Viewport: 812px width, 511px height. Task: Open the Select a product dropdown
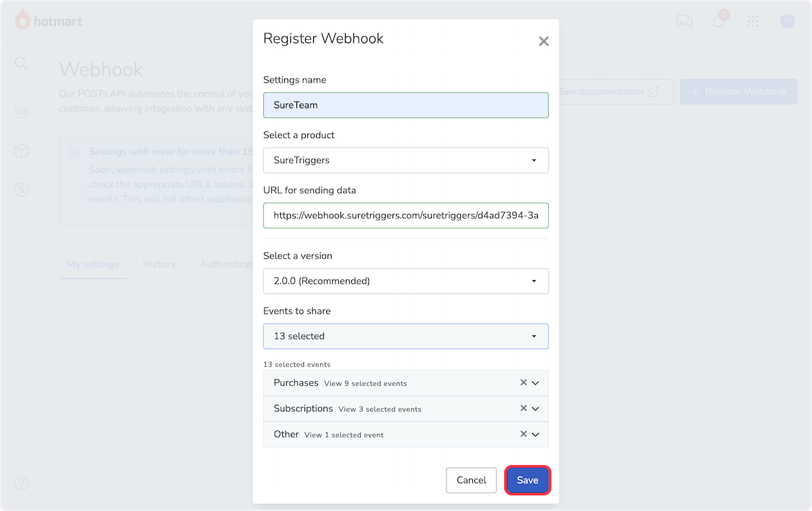[406, 160]
